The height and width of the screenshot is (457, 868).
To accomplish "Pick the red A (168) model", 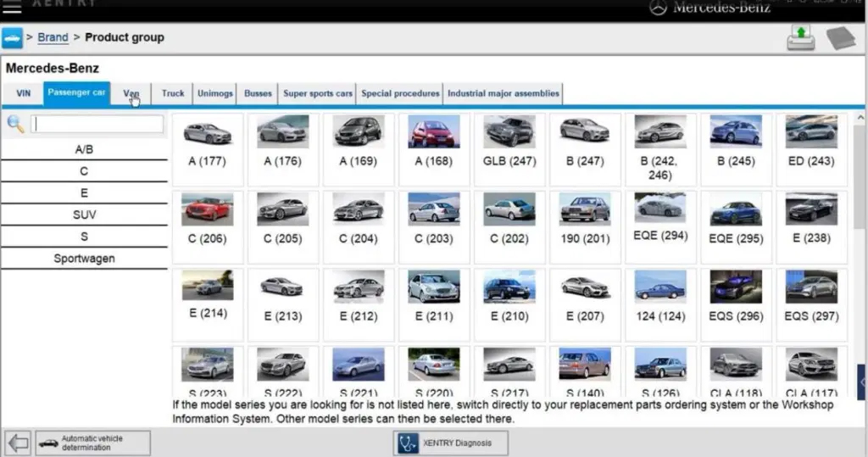I will point(434,148).
